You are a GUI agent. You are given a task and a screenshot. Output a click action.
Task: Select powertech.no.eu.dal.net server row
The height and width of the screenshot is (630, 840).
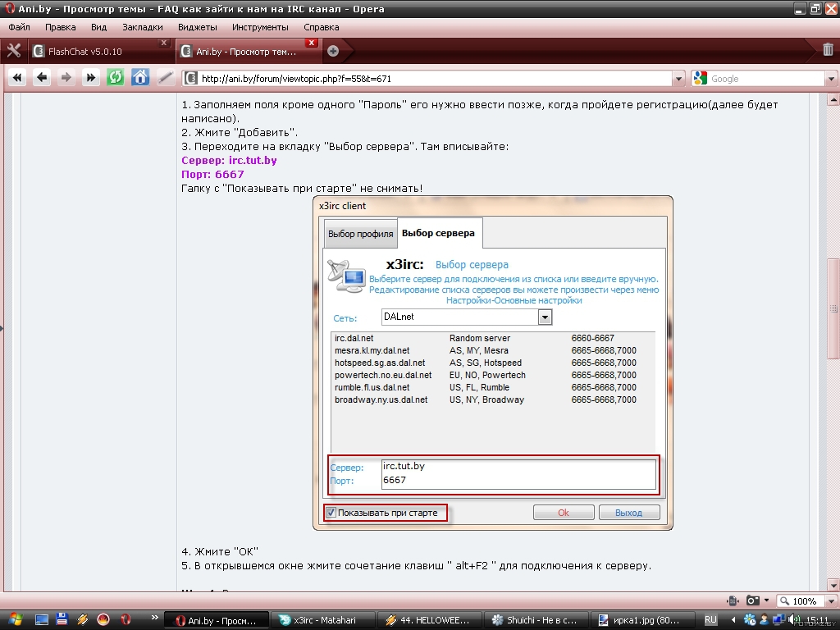tap(493, 375)
